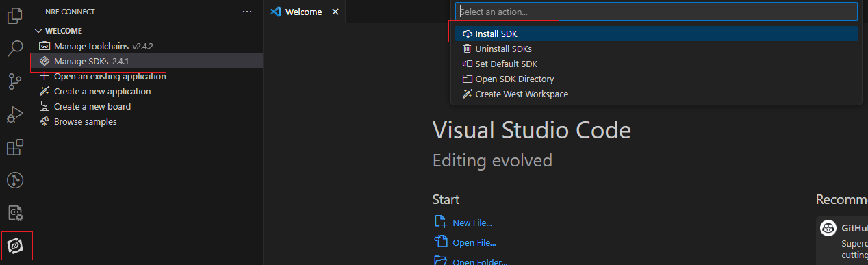This screenshot has width=868, height=265.
Task: Open the Run and Debug view
Action: [x=15, y=114]
